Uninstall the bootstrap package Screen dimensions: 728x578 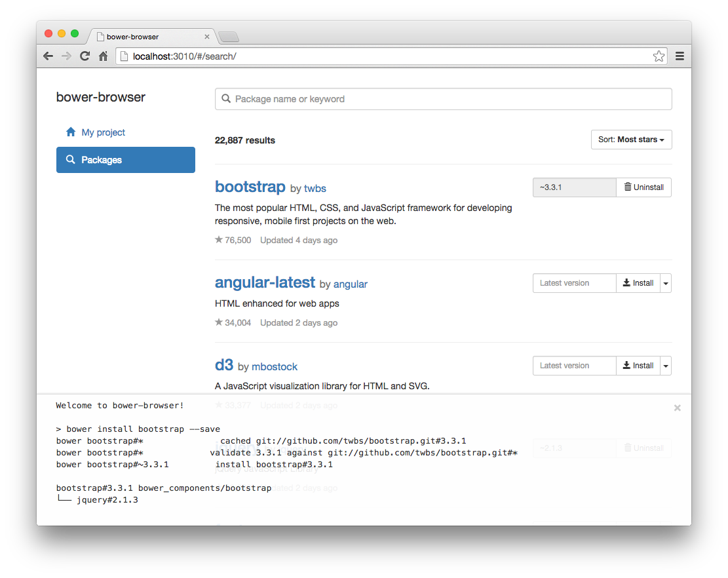643,187
